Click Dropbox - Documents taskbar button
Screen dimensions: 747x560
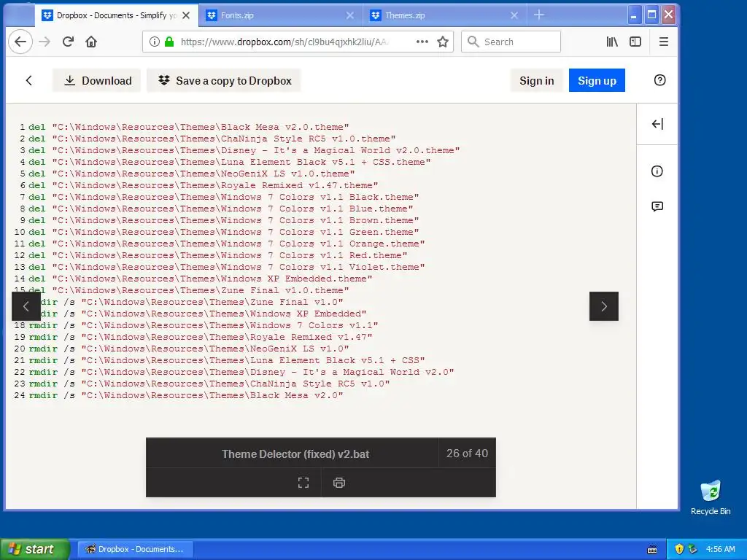coord(135,549)
